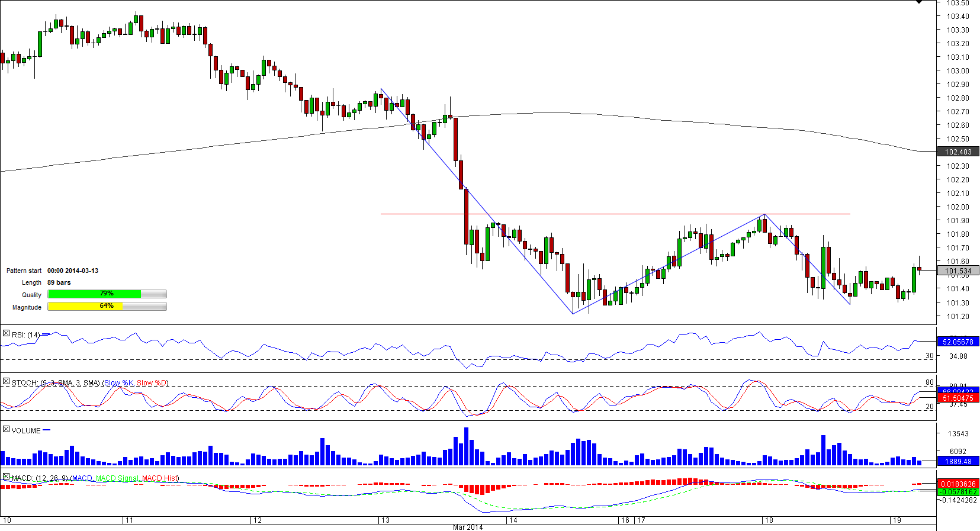This screenshot has height=531, width=980.
Task: Click date 13 on the time axis
Action: tap(385, 520)
